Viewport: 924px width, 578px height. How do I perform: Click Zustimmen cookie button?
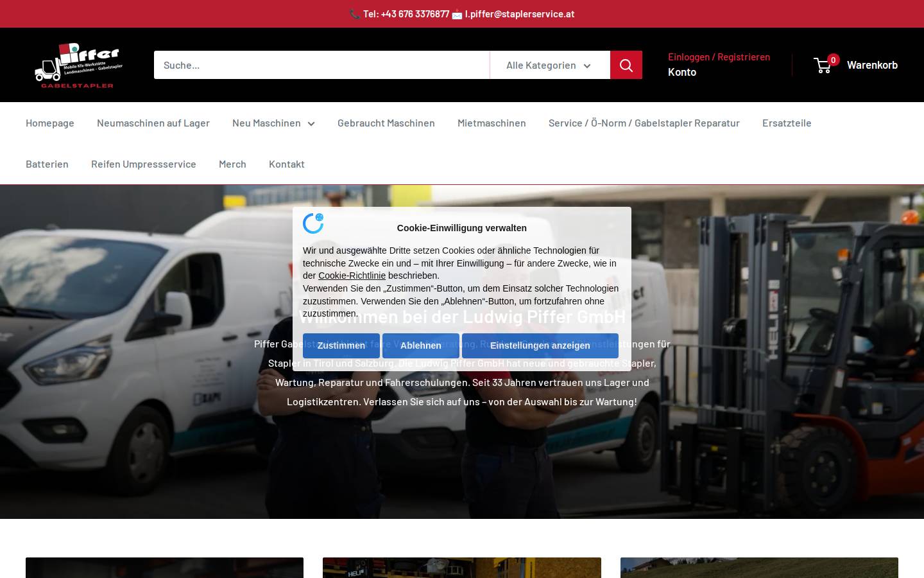(x=341, y=346)
